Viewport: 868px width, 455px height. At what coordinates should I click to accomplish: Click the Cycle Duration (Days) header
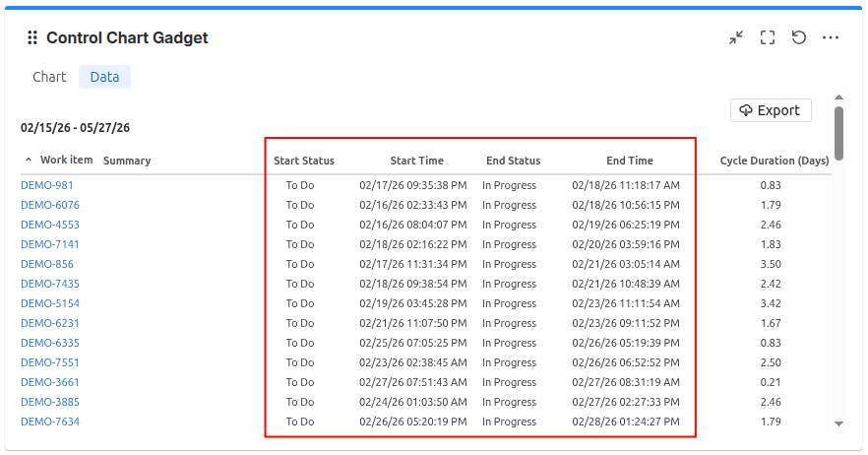pos(775,161)
